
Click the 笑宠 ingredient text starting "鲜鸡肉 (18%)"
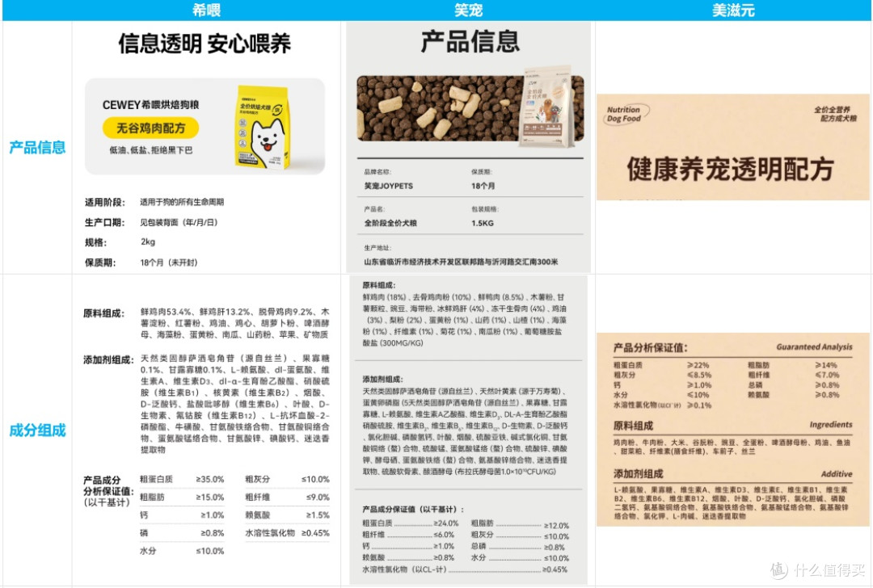[464, 320]
